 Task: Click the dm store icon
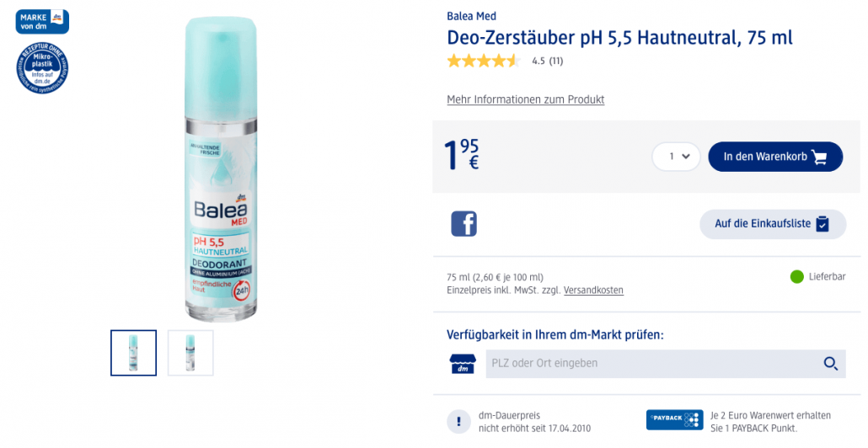click(x=463, y=364)
